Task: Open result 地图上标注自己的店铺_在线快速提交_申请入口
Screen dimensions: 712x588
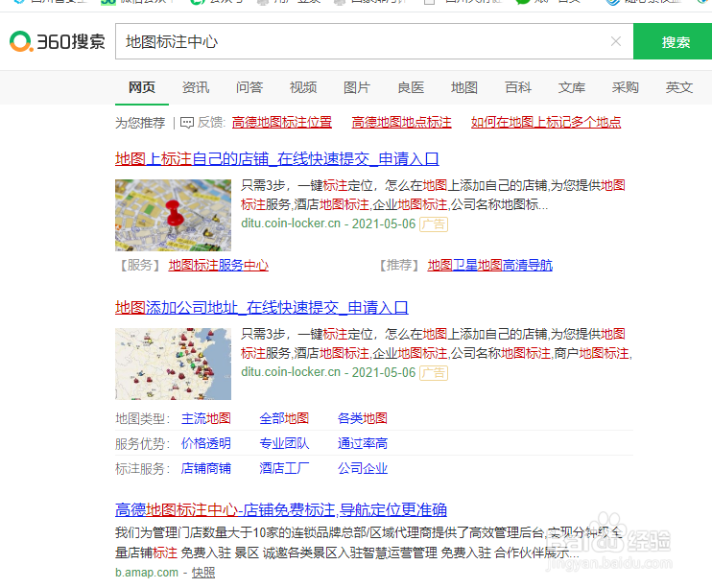Action: click(277, 159)
